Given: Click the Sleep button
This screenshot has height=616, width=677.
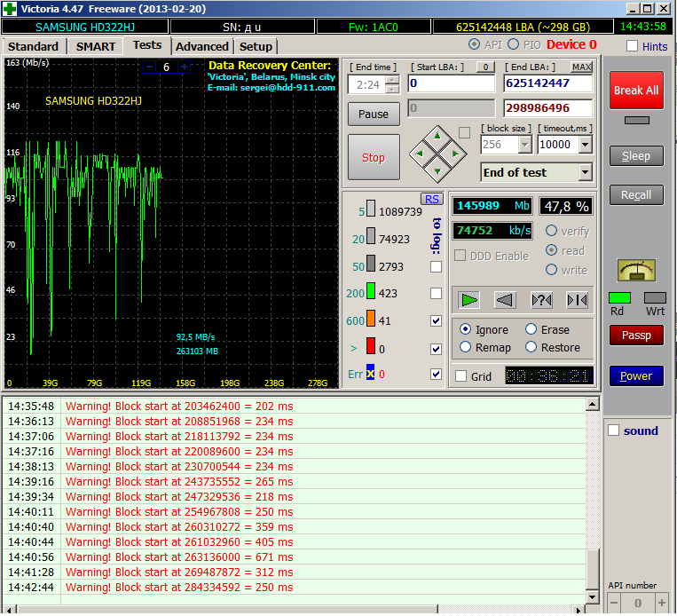Looking at the screenshot, I should [636, 156].
